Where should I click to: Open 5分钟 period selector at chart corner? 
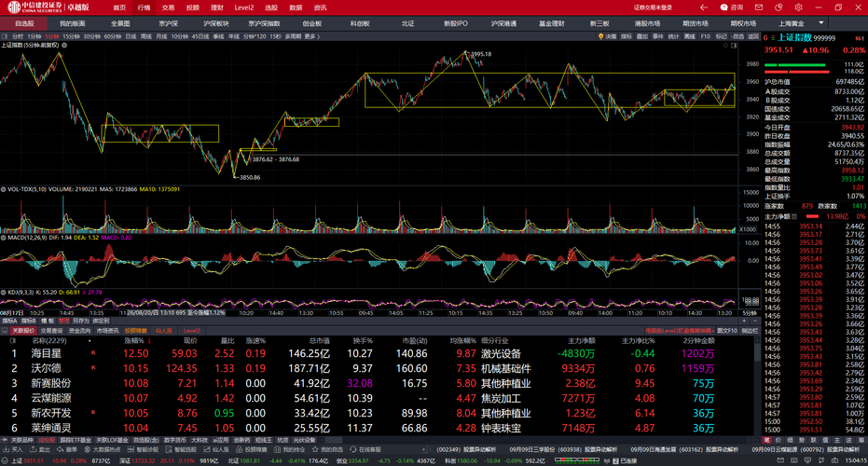[x=749, y=313]
